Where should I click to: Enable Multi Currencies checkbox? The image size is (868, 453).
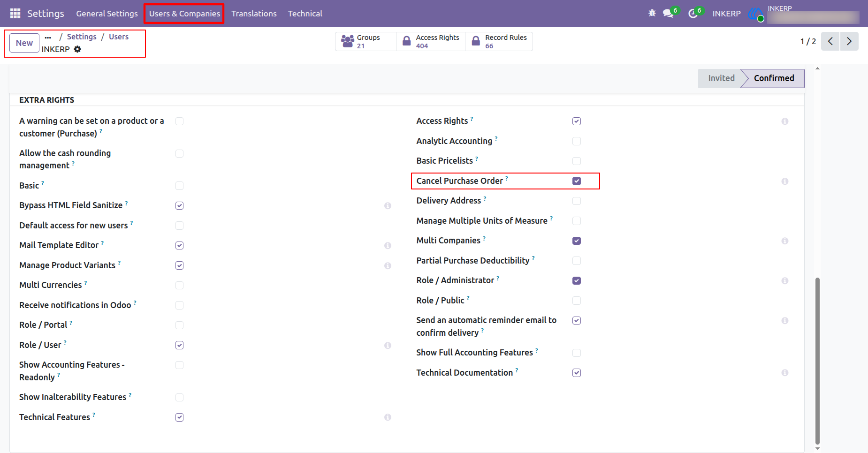click(179, 285)
